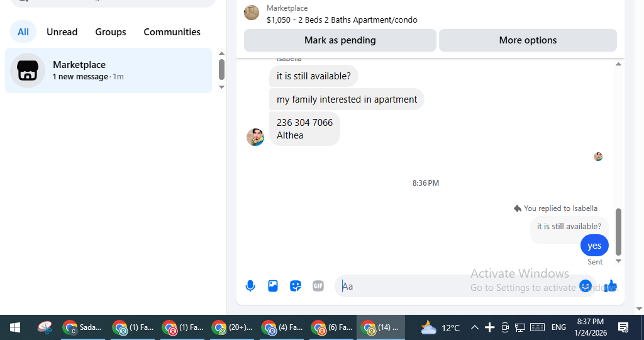Screen dimensions: 644x340
Task: Switch to the '(20+)' Chrome taskbar window
Action: pyautogui.click(x=233, y=327)
